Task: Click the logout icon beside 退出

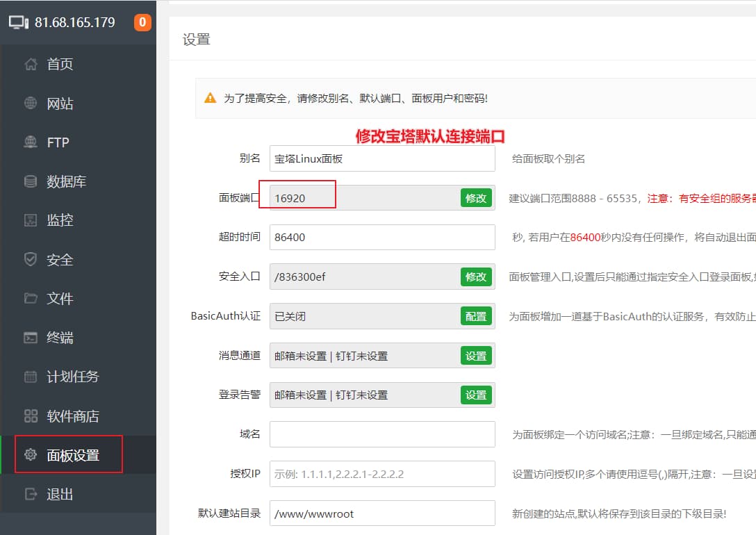Action: coord(31,494)
